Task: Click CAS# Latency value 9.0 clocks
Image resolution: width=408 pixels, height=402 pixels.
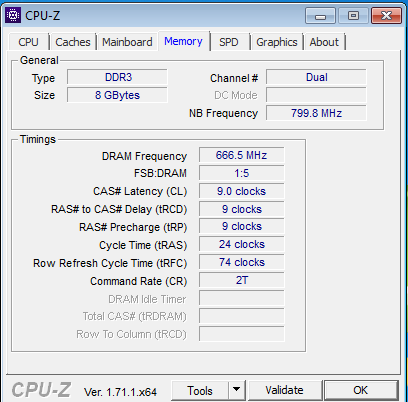Action: point(242,191)
